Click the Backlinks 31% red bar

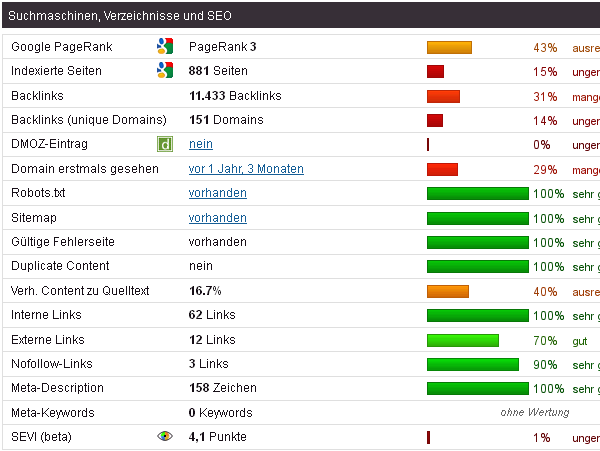[443, 96]
